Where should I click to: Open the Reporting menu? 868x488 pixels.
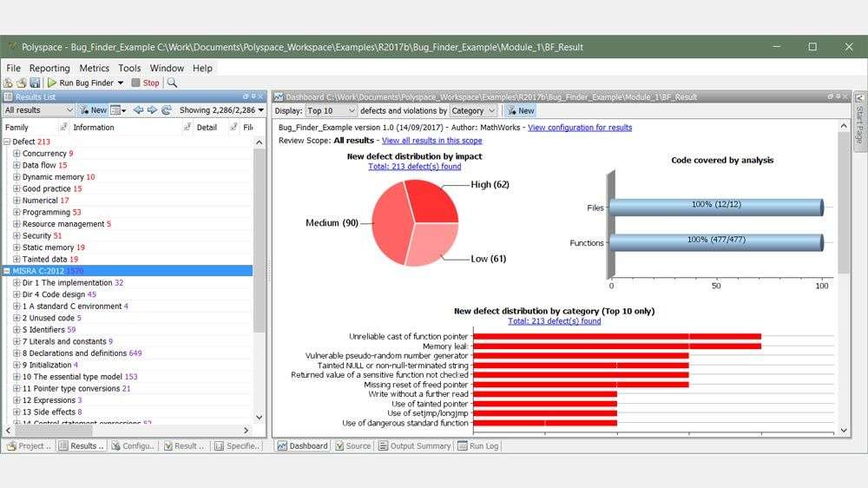click(49, 68)
